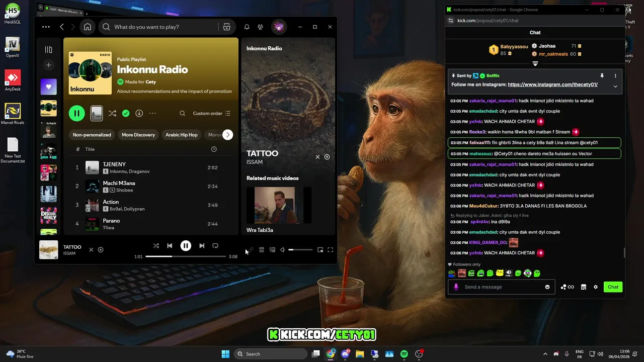Add TATTOO to playlist in side panel

tap(327, 157)
